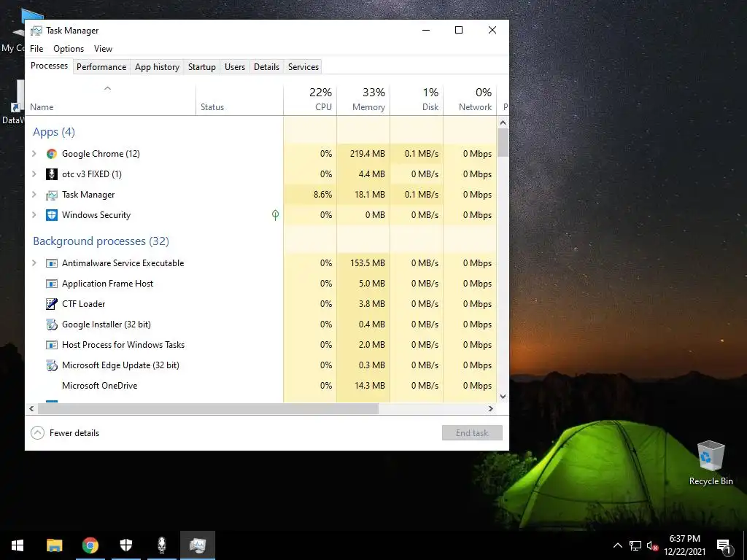The height and width of the screenshot is (560, 747).
Task: Click the scroll down arrow
Action: click(503, 397)
